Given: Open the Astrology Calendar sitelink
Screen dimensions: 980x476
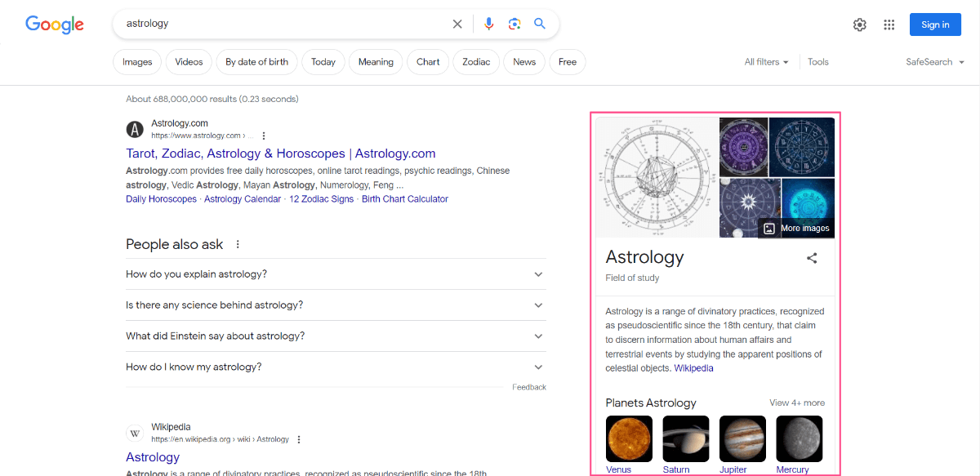Looking at the screenshot, I should pos(243,199).
